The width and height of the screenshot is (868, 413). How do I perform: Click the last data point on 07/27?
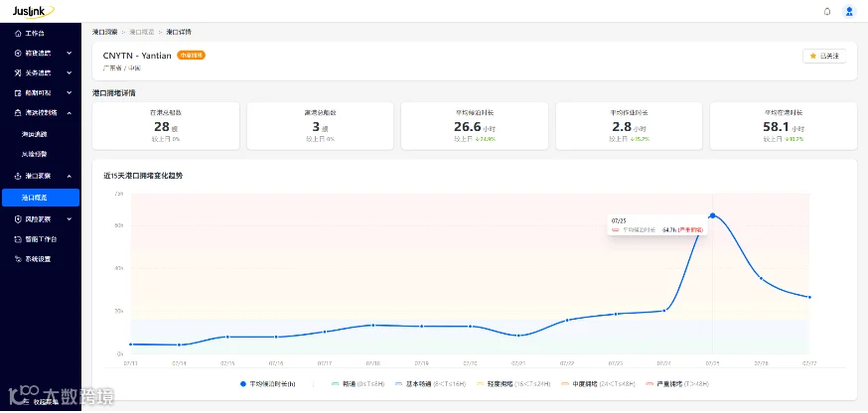[x=809, y=297]
